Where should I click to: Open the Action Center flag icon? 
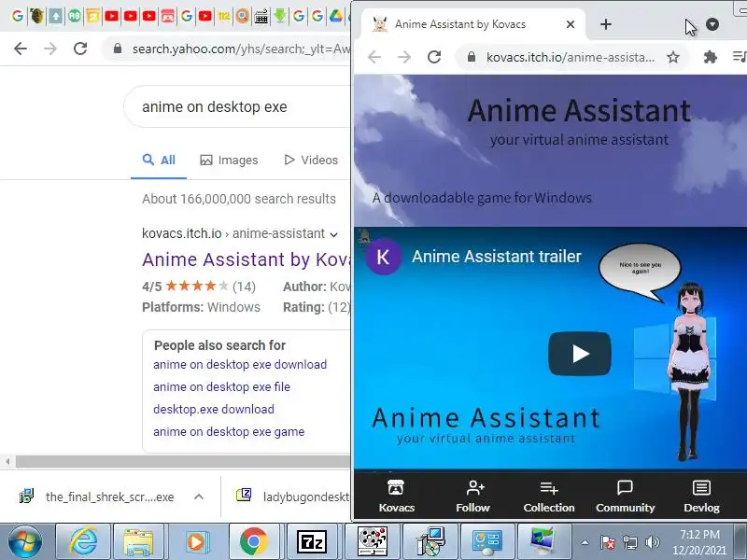(607, 542)
